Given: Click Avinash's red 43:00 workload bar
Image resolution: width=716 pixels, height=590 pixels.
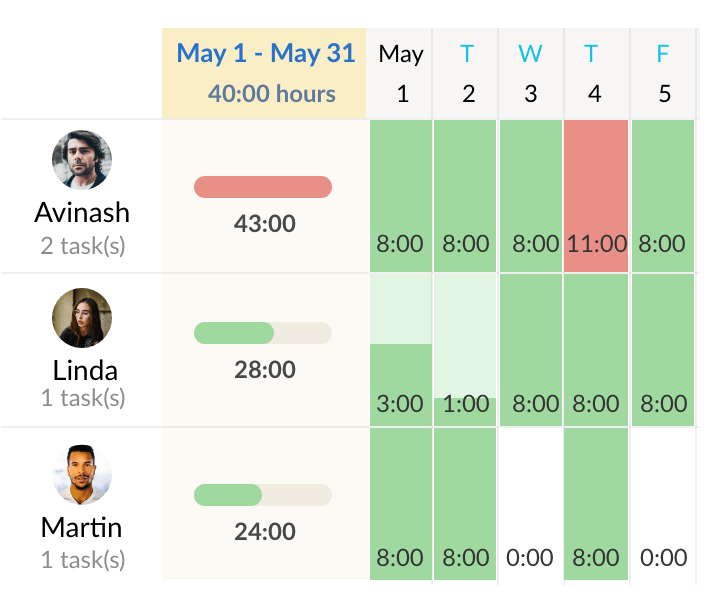Looking at the screenshot, I should (263, 187).
